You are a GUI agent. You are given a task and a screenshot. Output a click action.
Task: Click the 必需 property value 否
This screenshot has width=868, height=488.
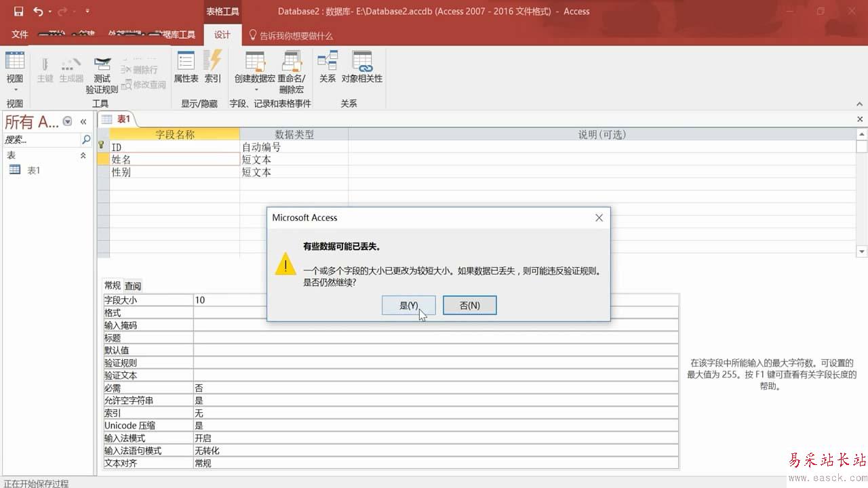click(436, 388)
